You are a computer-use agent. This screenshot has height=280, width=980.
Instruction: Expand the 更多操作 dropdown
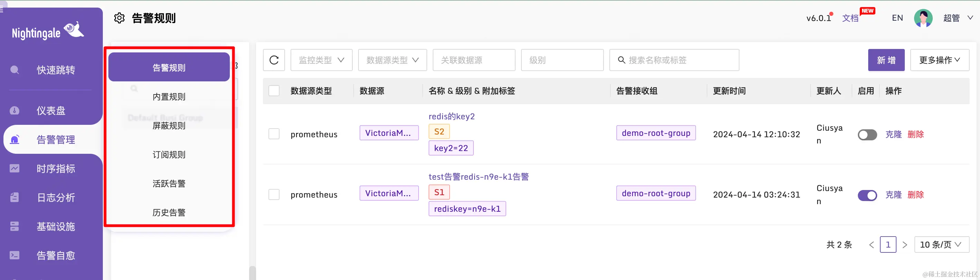pyautogui.click(x=940, y=60)
